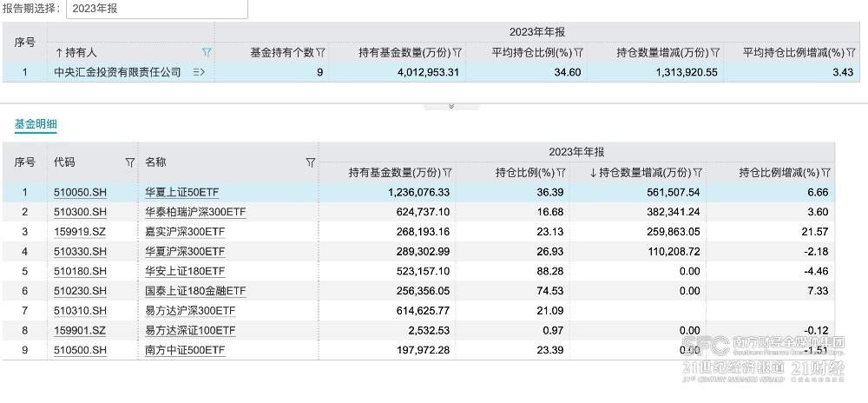Select cell value 523,157.10
Image resolution: width=868 pixels, height=403 pixels.
click(421, 271)
